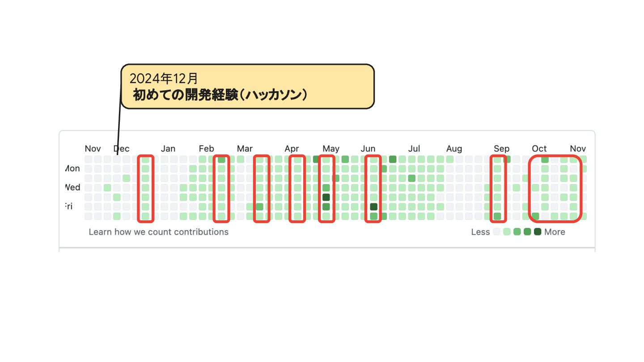Image resolution: width=644 pixels, height=362 pixels.
Task: Click the 'Less' legend label
Action: click(480, 232)
